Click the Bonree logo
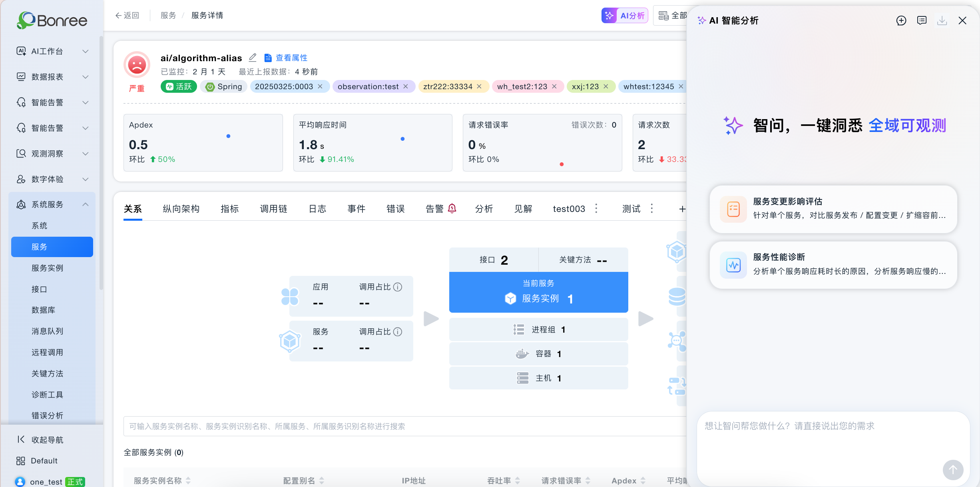980x487 pixels. (52, 20)
